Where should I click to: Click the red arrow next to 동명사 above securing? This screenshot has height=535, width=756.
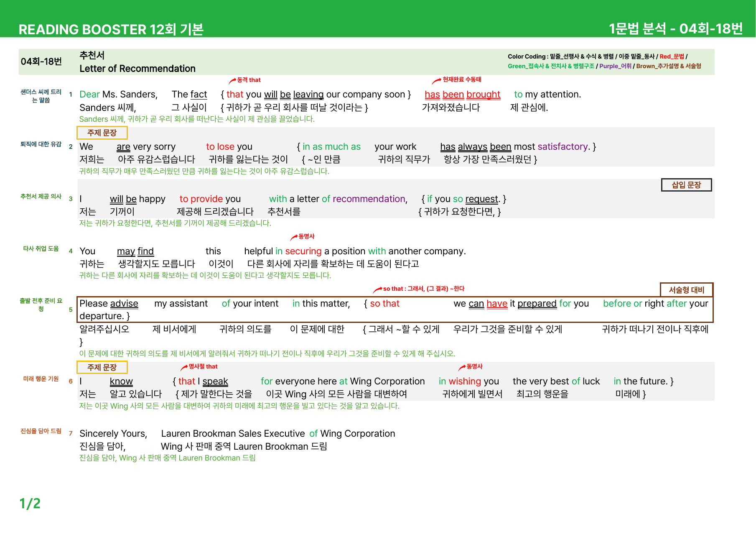294,237
